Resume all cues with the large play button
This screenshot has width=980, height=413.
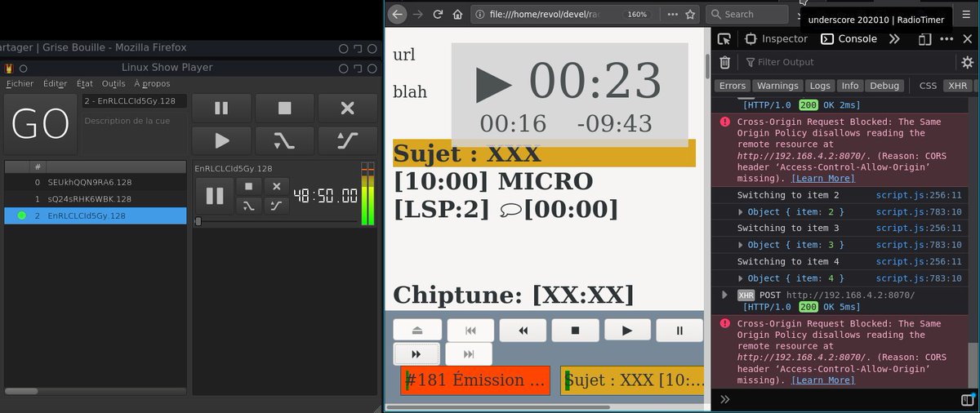[x=221, y=141]
